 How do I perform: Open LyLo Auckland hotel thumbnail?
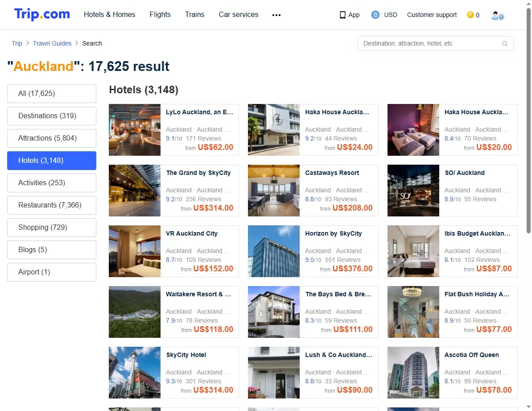[135, 130]
